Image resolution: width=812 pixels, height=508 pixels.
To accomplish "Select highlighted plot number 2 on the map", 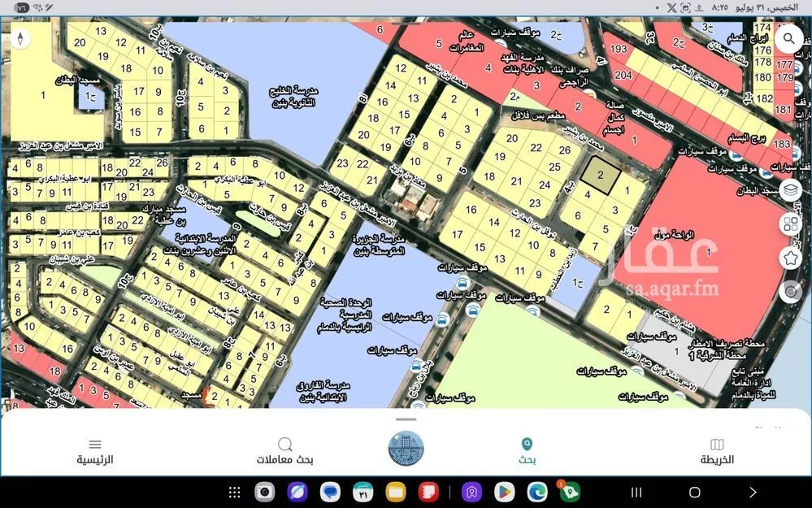I will [x=601, y=176].
